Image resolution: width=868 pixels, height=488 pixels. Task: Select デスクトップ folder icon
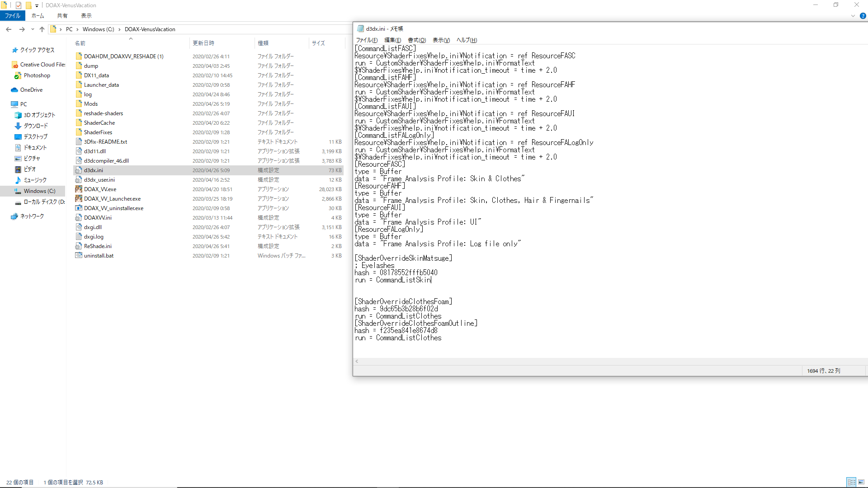[18, 137]
